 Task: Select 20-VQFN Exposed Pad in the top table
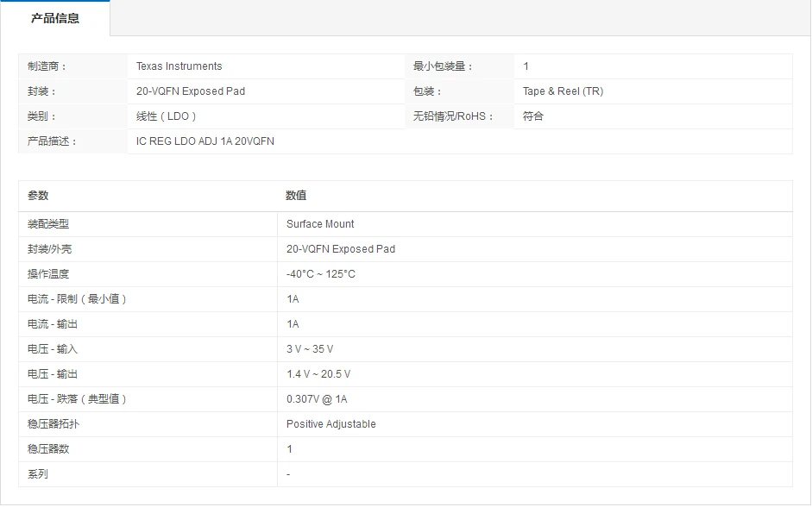pos(191,91)
